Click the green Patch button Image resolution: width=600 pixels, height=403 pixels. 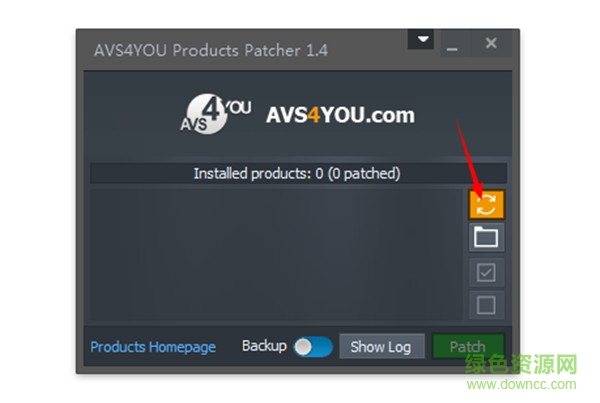[468, 346]
